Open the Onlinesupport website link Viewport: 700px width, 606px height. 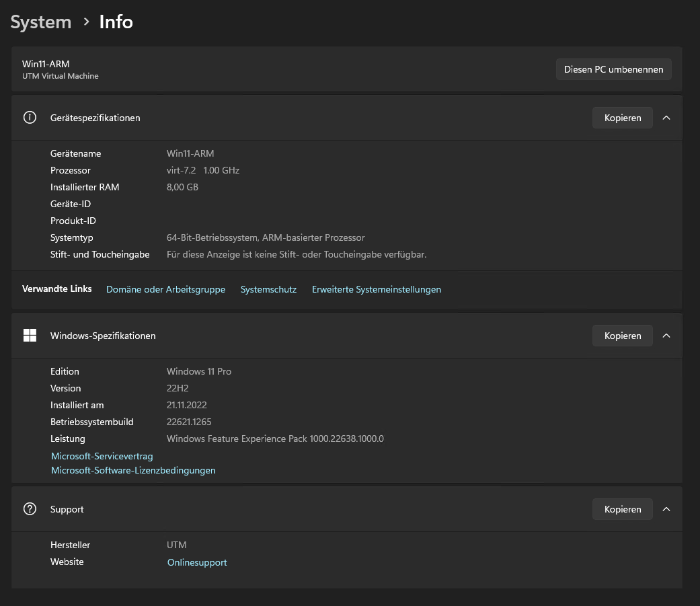pyautogui.click(x=197, y=563)
